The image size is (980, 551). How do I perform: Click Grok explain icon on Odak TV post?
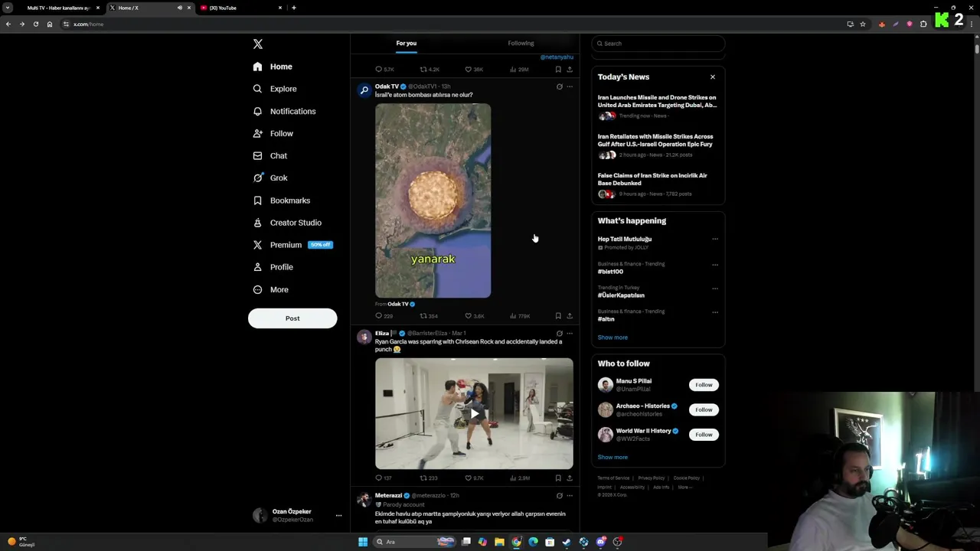(559, 86)
